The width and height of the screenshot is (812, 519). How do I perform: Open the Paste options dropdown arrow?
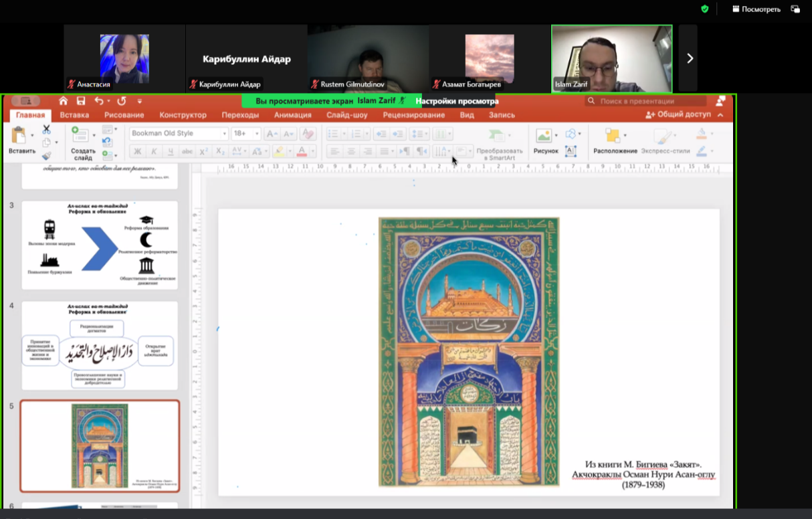pos(32,136)
